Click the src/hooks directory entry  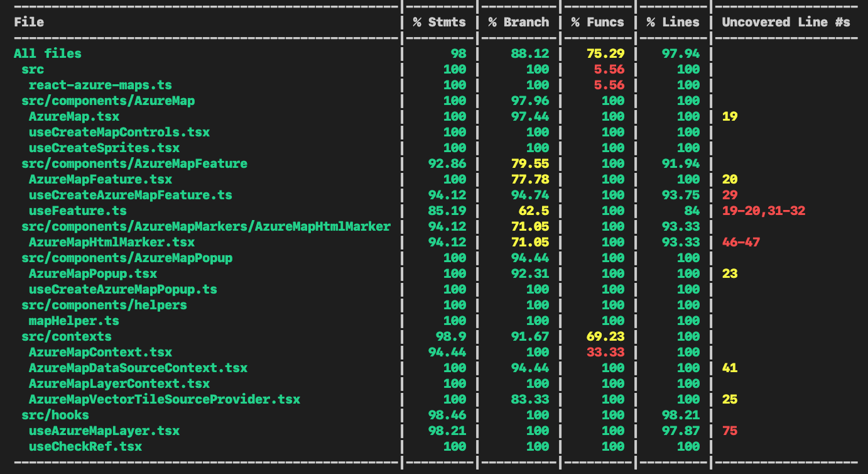(55, 415)
